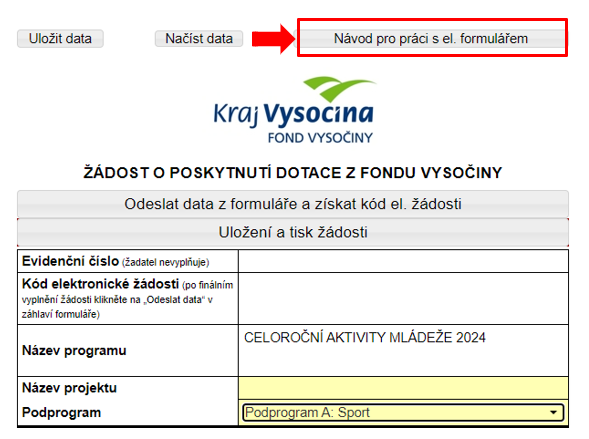Click the Načíst data button
This screenshot has height=439, width=589.
pos(199,39)
